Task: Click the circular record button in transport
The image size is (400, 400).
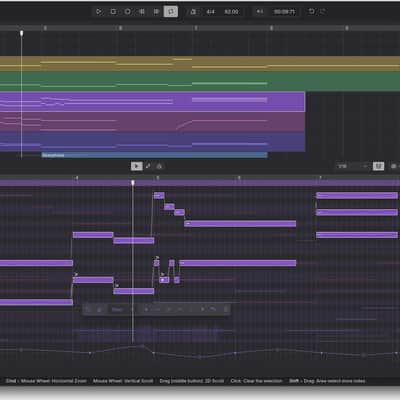Action: coord(128,12)
